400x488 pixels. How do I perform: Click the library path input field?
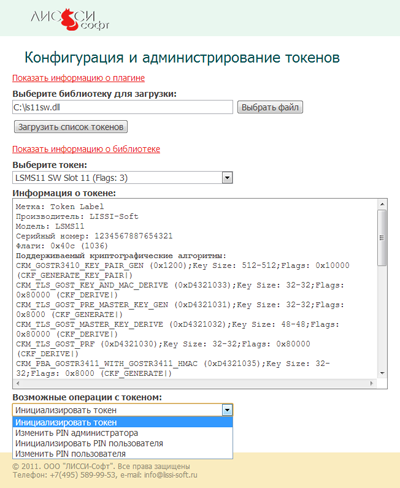coord(122,107)
